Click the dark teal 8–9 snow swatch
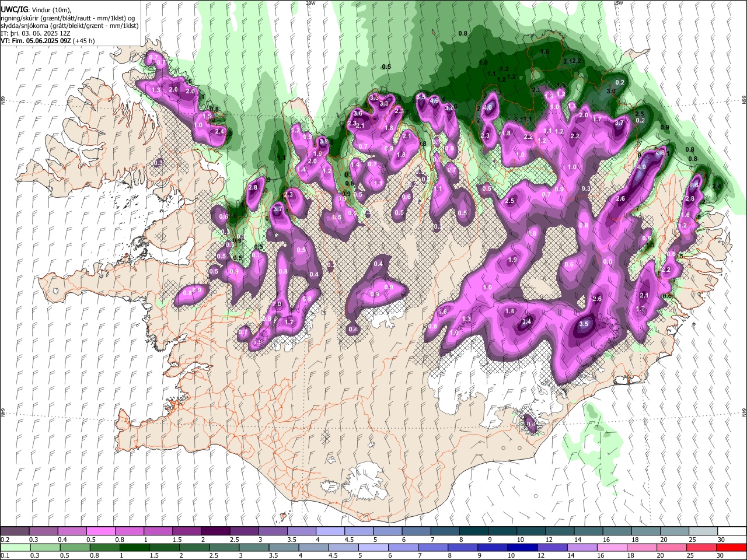Screen dimensions: 747x560 point(474,531)
